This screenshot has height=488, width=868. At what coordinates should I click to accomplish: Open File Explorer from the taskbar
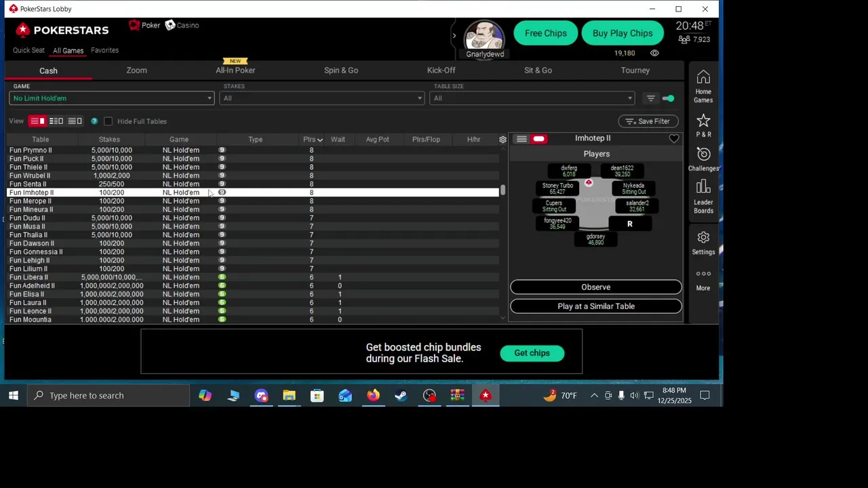pos(289,395)
